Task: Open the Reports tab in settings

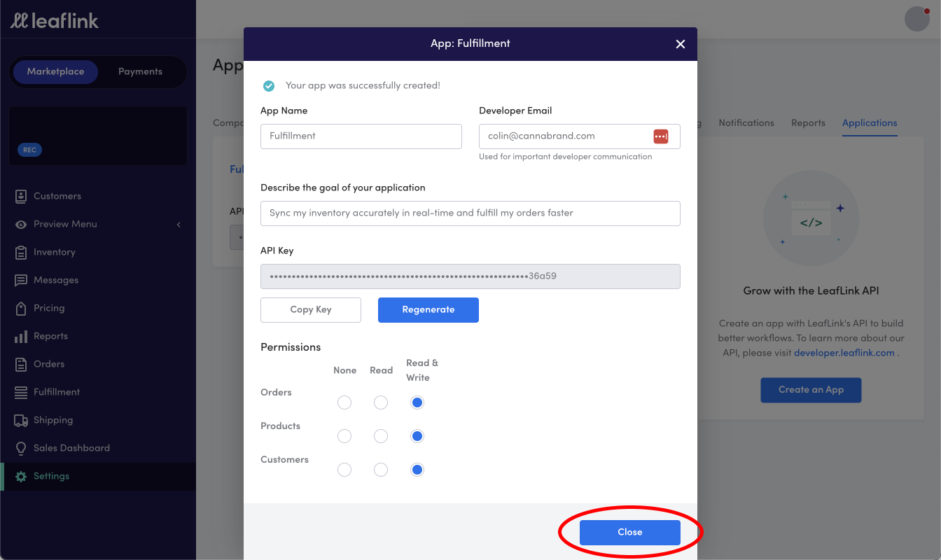Action: (808, 122)
